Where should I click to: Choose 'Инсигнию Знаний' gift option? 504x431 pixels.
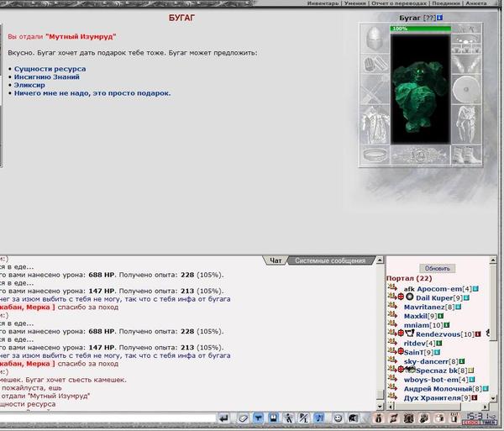click(46, 76)
